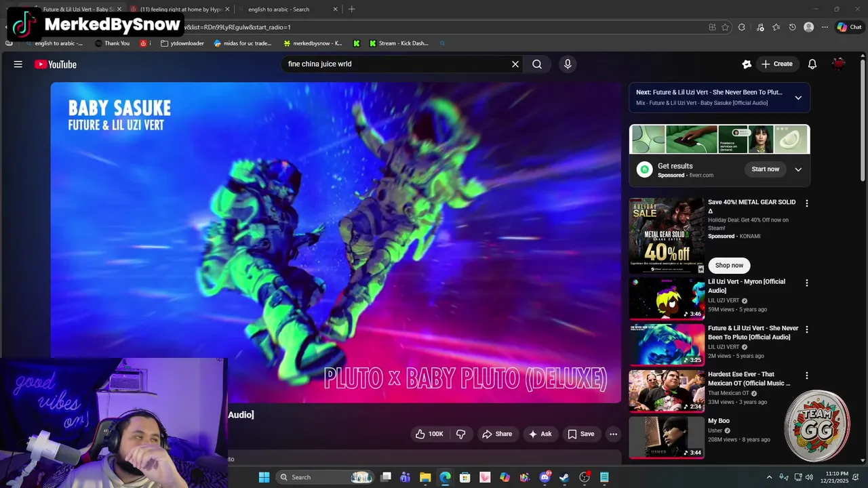Open Thank You bookmark

tap(112, 43)
